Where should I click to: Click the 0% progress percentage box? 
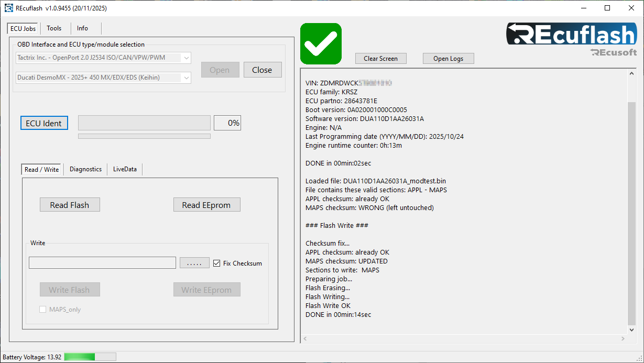coord(227,123)
